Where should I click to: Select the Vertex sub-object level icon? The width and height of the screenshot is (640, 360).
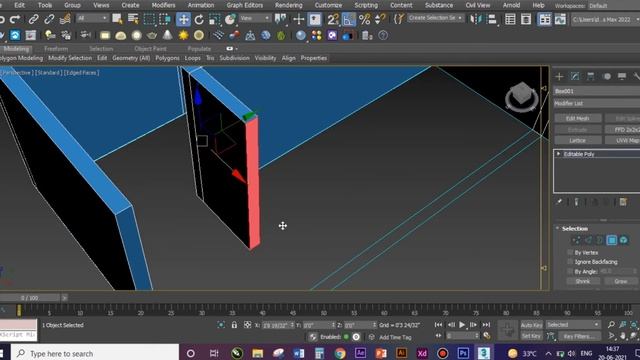tap(576, 240)
